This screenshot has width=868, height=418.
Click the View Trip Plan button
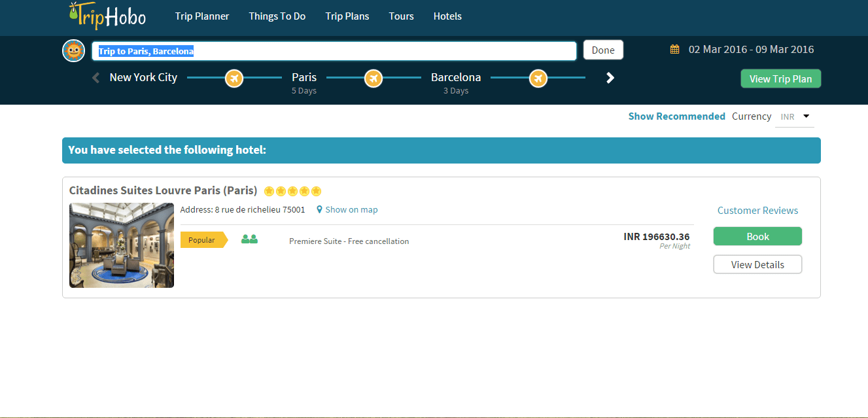click(780, 78)
